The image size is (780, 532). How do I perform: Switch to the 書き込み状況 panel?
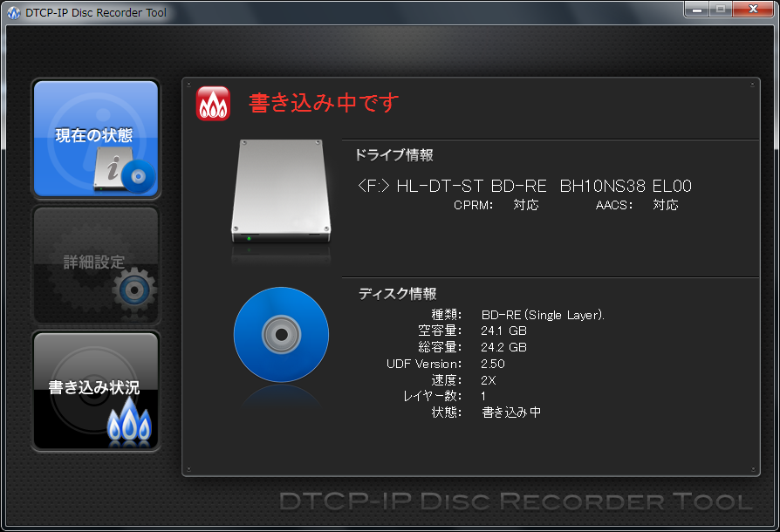point(95,392)
